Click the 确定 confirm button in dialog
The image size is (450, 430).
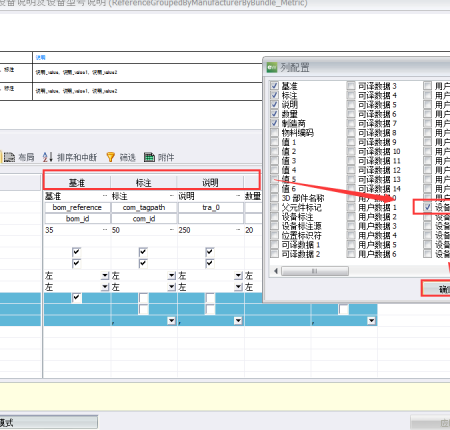click(x=436, y=288)
